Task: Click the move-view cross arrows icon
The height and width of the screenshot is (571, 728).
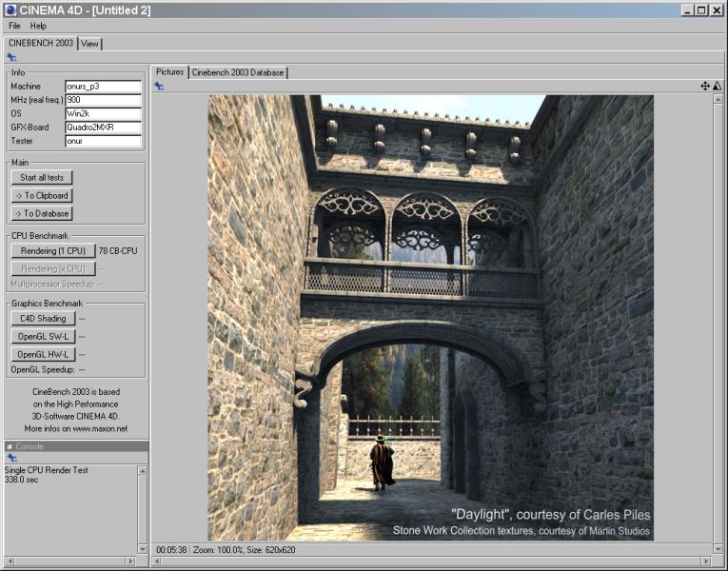Action: pyautogui.click(x=705, y=86)
